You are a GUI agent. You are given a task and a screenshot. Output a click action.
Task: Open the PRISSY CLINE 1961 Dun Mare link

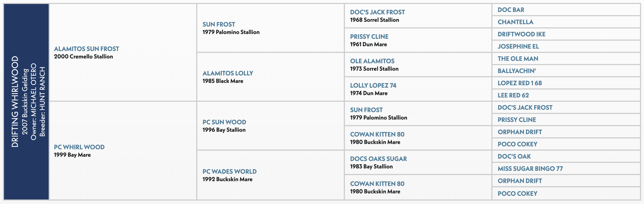(369, 37)
